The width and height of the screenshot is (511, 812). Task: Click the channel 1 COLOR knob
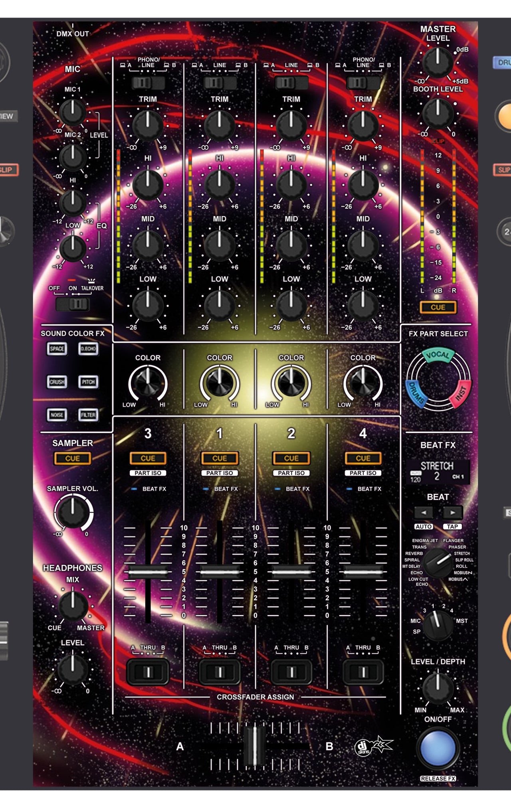[x=220, y=382]
